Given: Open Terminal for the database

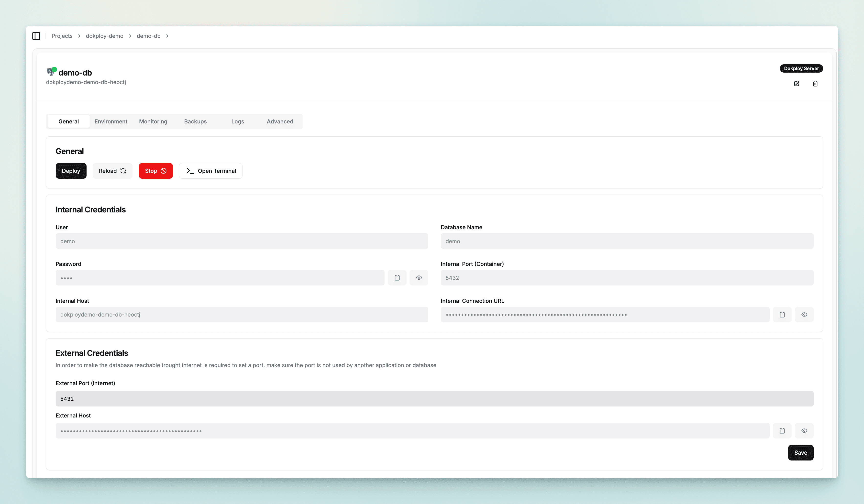Looking at the screenshot, I should click(x=210, y=171).
